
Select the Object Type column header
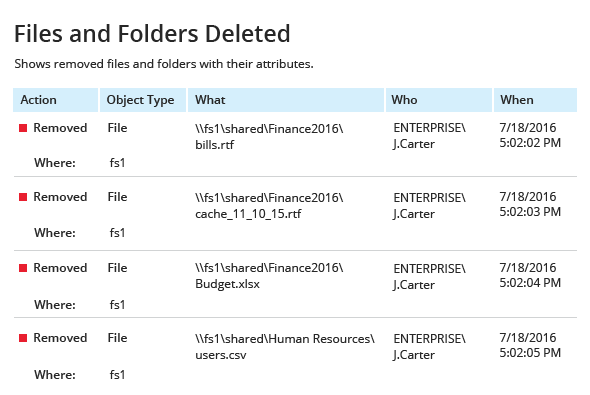tap(143, 100)
